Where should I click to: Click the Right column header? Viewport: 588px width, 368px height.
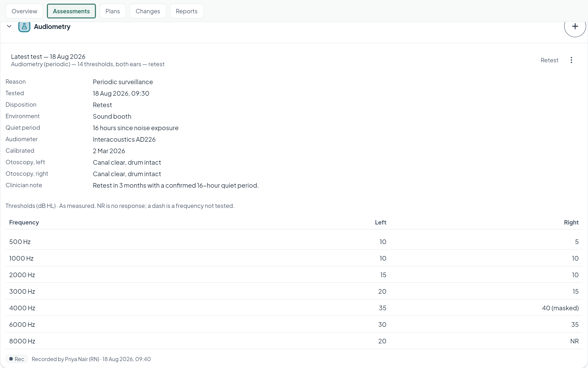coord(571,222)
